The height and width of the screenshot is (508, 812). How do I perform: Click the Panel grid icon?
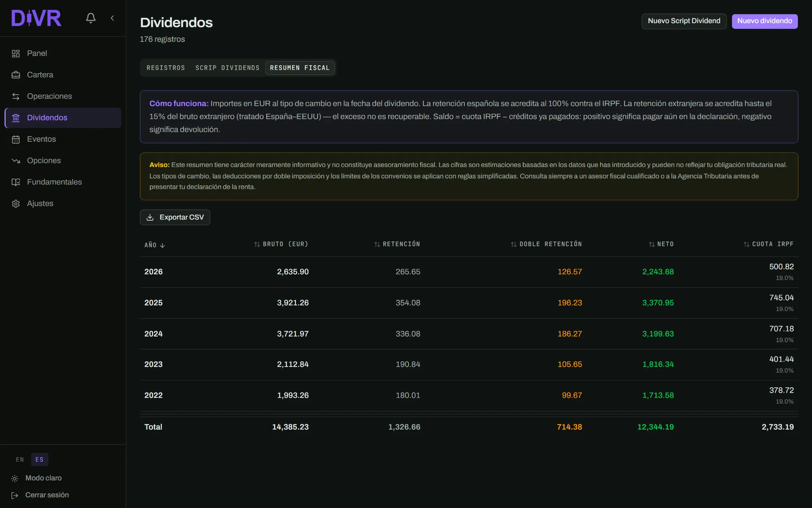pos(16,54)
